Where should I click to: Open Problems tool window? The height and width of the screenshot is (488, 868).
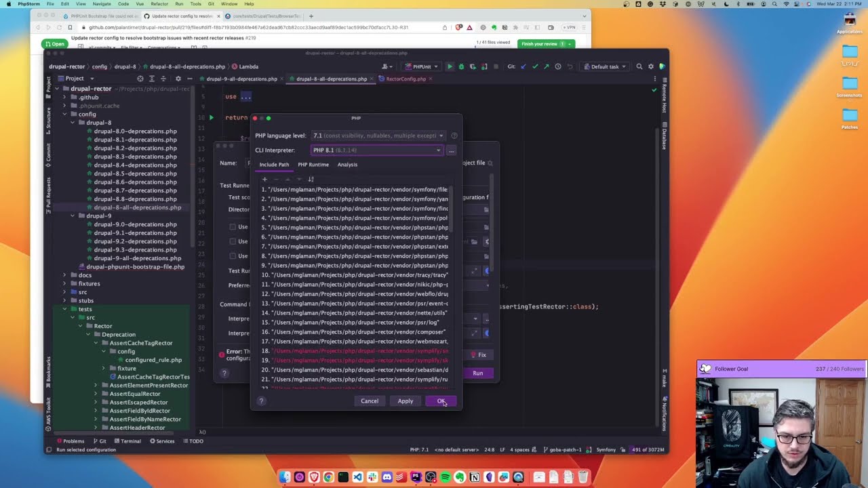coord(70,441)
